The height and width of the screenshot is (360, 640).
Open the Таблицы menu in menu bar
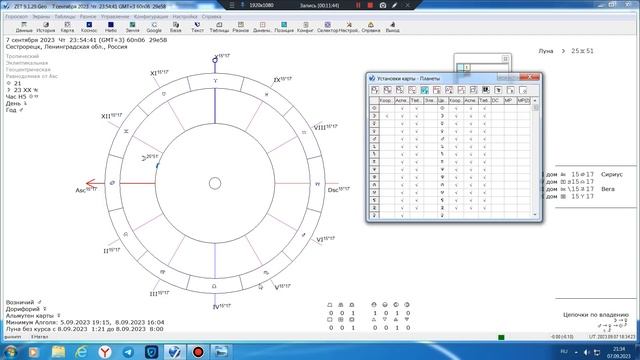point(65,17)
